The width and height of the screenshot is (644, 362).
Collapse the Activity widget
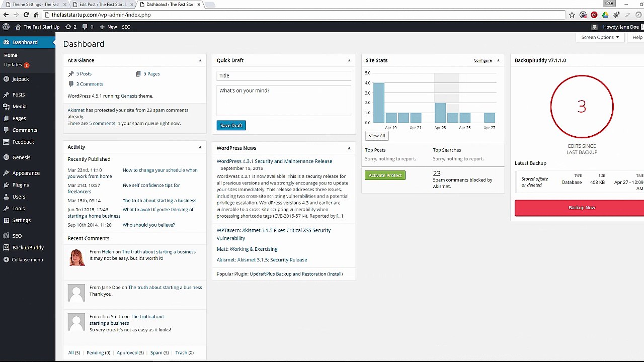[x=200, y=147]
